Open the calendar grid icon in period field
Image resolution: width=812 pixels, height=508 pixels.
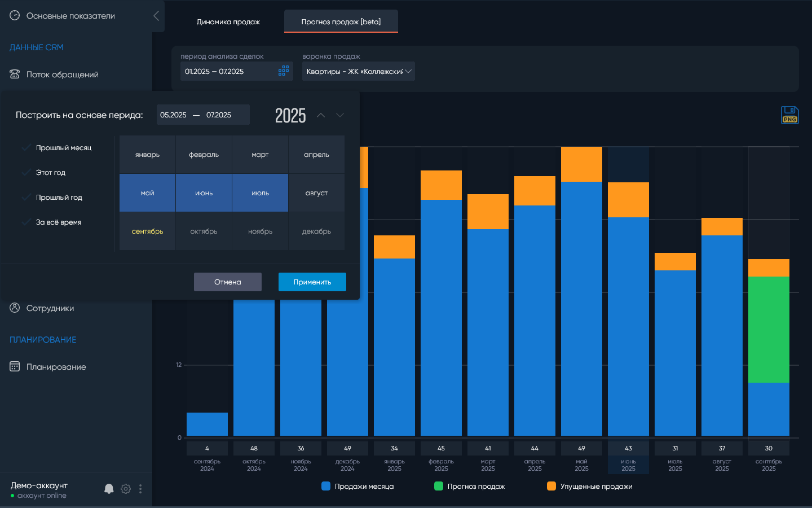pos(284,71)
